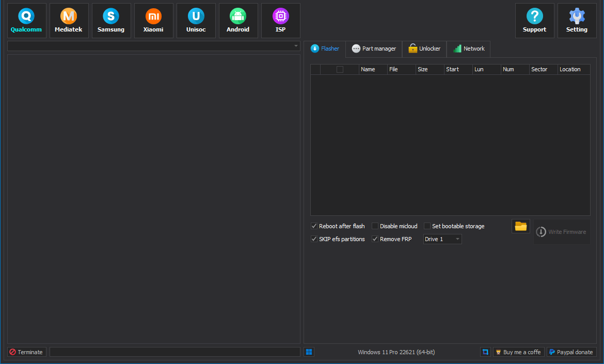Uncheck Remove FRP option
This screenshot has width=604, height=364.
(375, 239)
